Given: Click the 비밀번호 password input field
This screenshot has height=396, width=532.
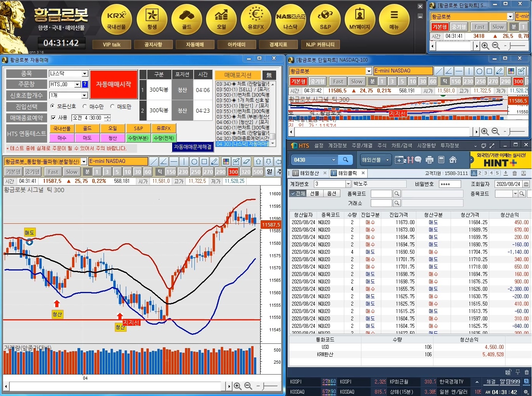Looking at the screenshot, I should (x=450, y=184).
